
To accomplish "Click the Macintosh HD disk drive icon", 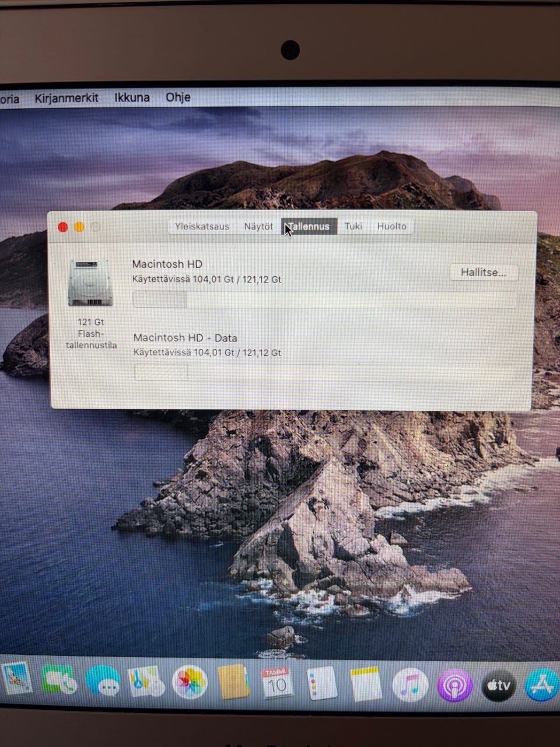I will click(x=90, y=283).
